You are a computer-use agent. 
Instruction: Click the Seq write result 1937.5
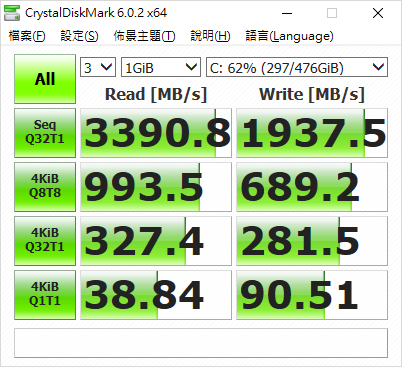[x=312, y=133]
